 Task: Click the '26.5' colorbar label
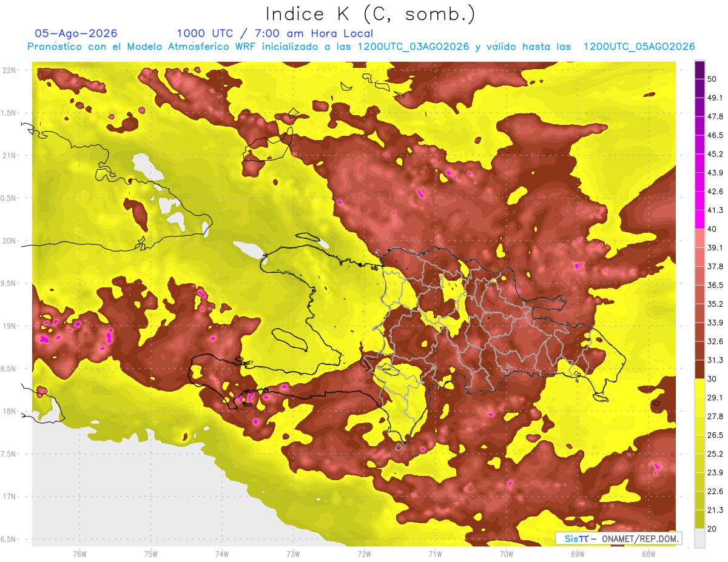(x=715, y=435)
